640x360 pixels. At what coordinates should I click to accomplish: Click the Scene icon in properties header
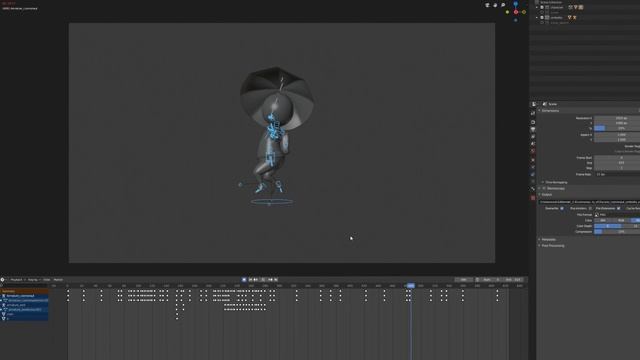coord(545,104)
